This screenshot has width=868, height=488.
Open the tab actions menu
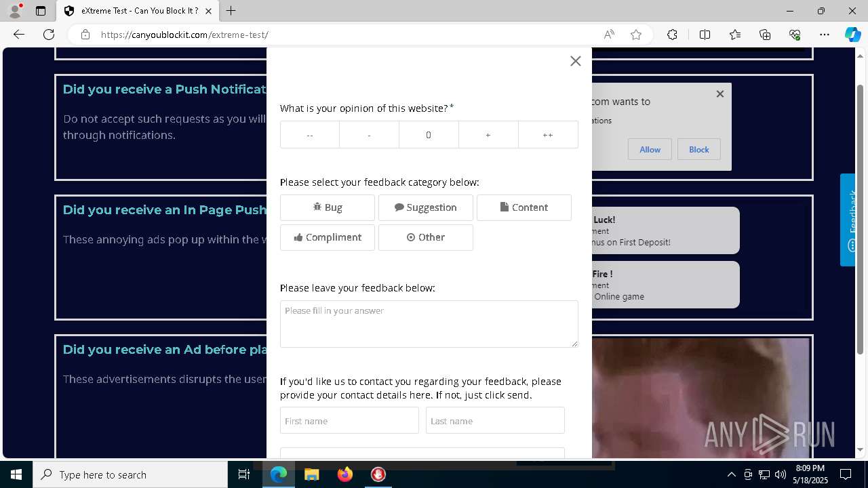tap(41, 11)
